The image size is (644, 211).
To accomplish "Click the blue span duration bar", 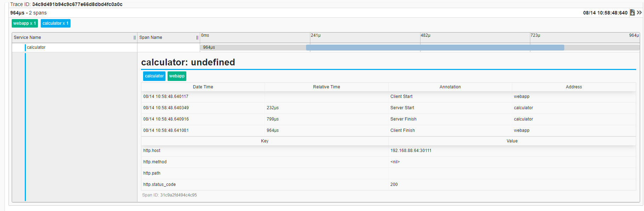I will click(x=435, y=47).
